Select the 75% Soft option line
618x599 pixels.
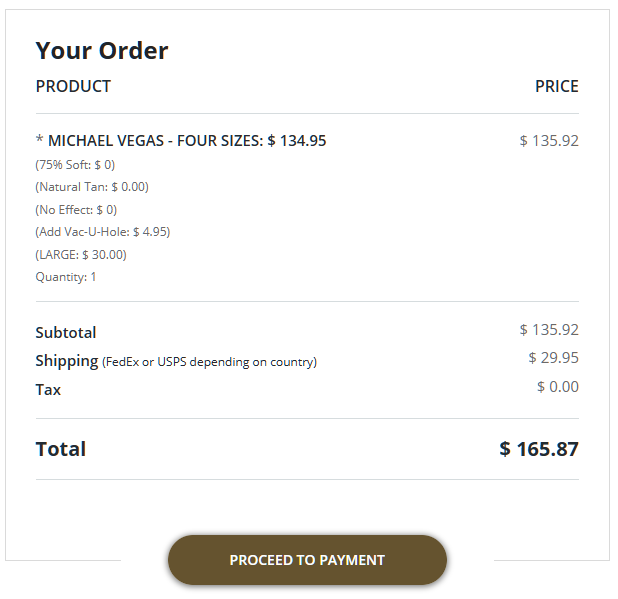[75, 165]
